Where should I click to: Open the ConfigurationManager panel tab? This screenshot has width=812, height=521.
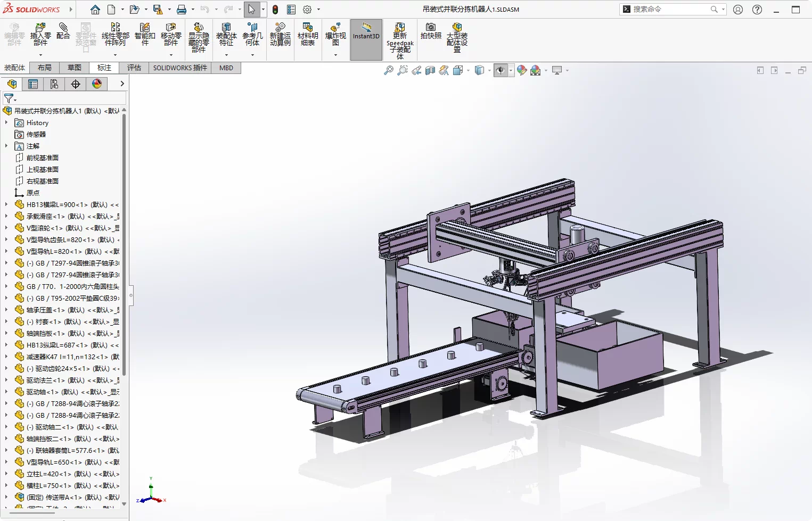54,84
